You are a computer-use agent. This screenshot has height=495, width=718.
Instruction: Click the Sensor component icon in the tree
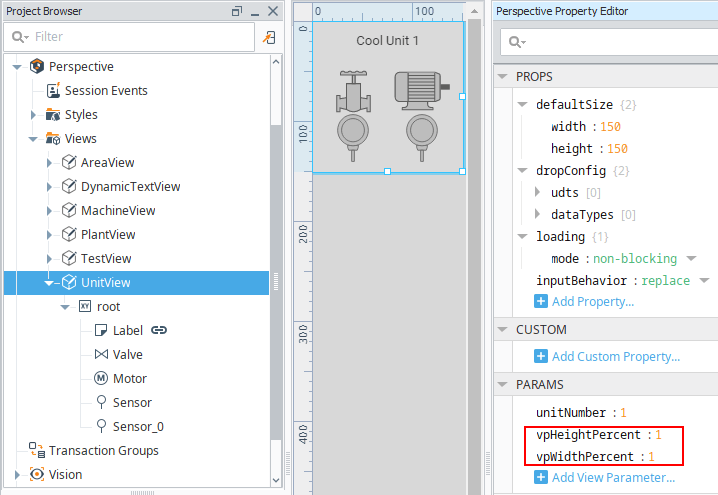coord(102,402)
